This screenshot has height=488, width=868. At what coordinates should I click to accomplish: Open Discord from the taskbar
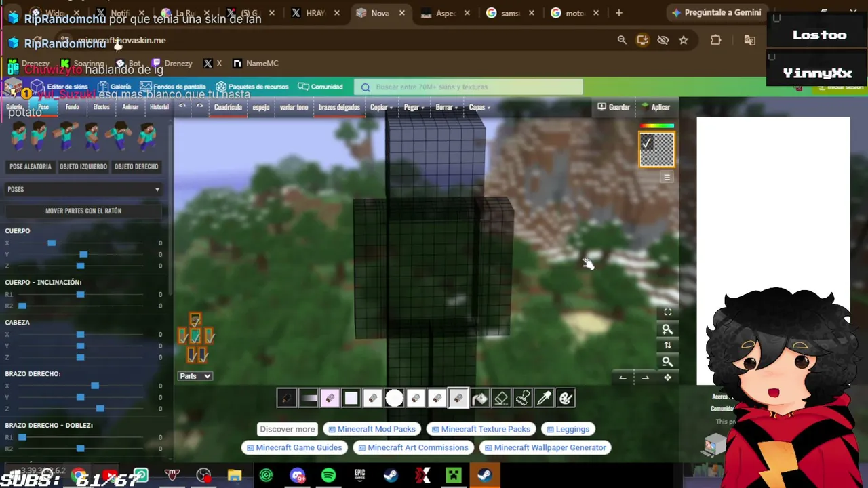(x=297, y=475)
